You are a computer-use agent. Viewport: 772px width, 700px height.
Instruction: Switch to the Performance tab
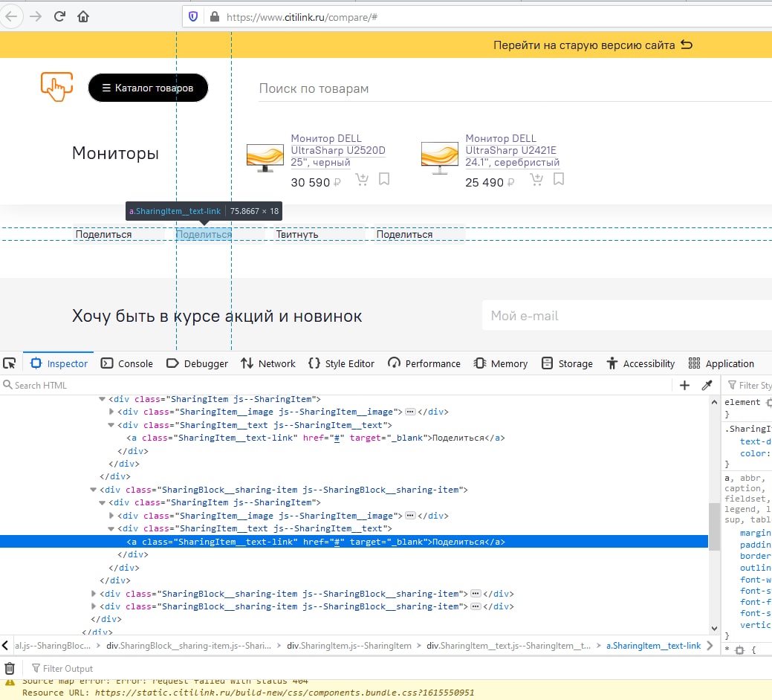[424, 363]
